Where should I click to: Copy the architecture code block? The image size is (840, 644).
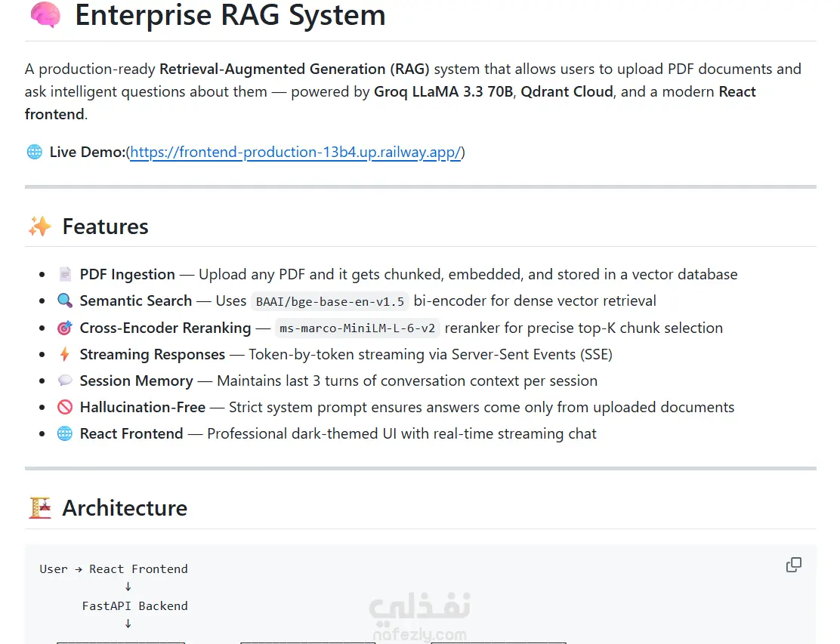click(793, 565)
